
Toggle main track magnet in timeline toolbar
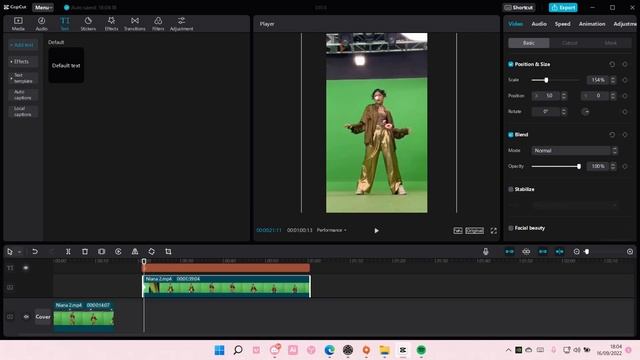[509, 251]
